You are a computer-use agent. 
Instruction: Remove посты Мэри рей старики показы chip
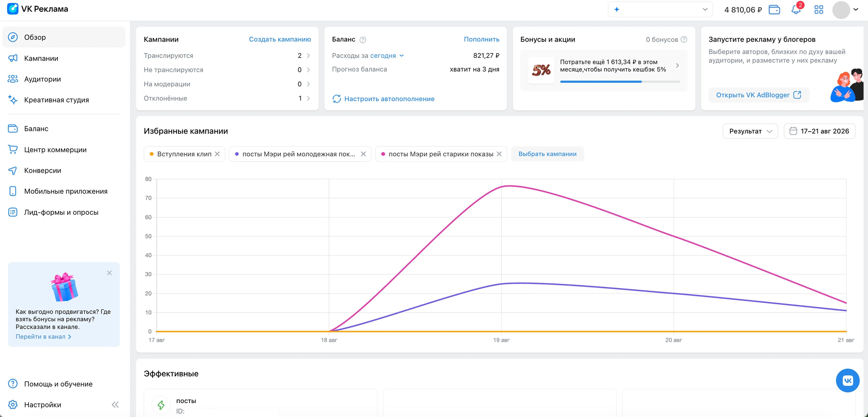[499, 154]
